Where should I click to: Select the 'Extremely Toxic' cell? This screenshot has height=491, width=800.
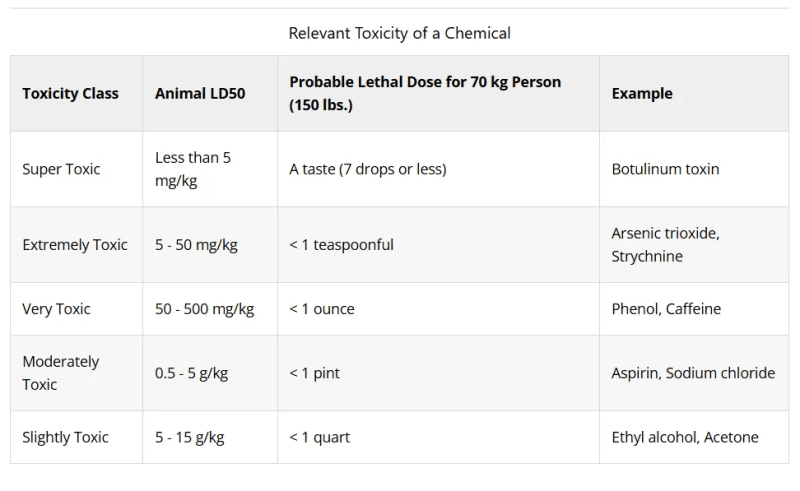(75, 245)
